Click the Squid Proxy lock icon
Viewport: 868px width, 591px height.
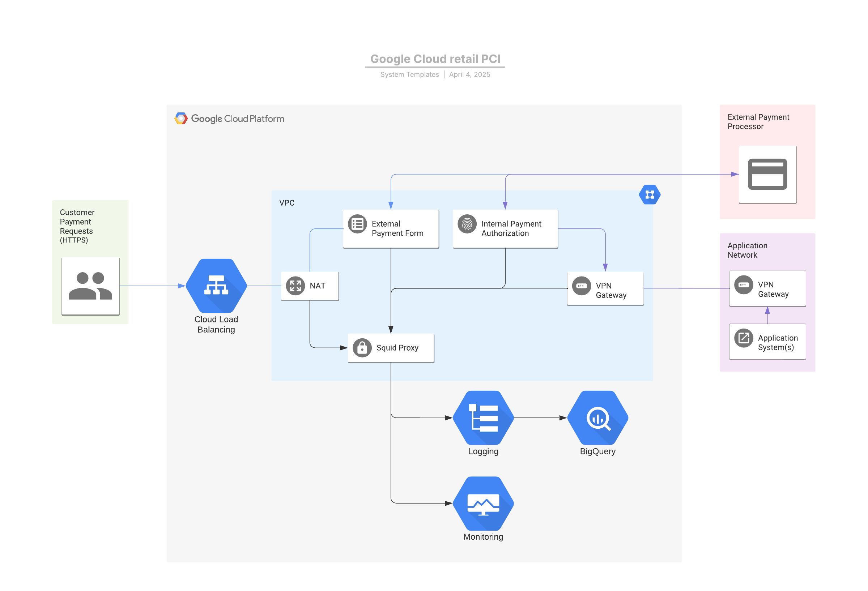pyautogui.click(x=362, y=348)
